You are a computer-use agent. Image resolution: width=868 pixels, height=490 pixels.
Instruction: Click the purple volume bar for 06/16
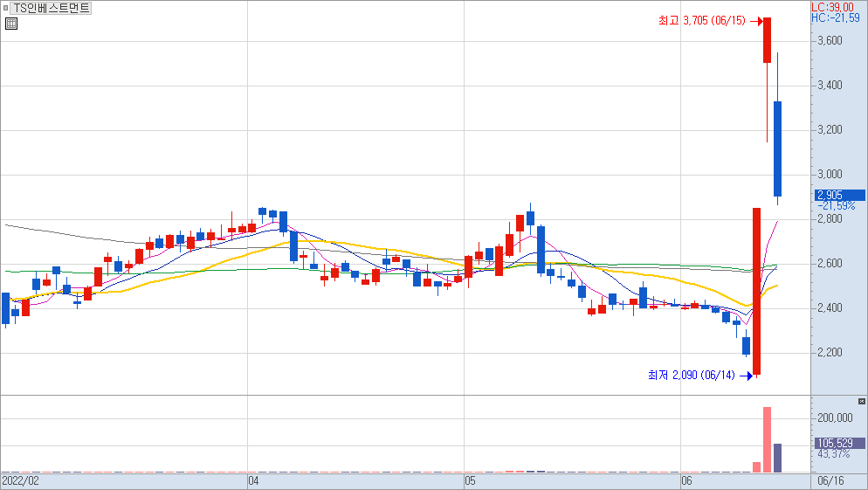coord(777,458)
